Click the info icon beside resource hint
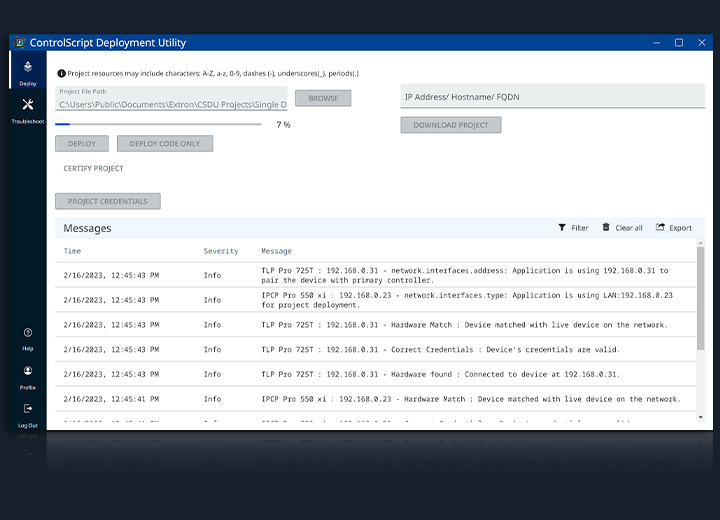The image size is (720, 520). click(61, 73)
